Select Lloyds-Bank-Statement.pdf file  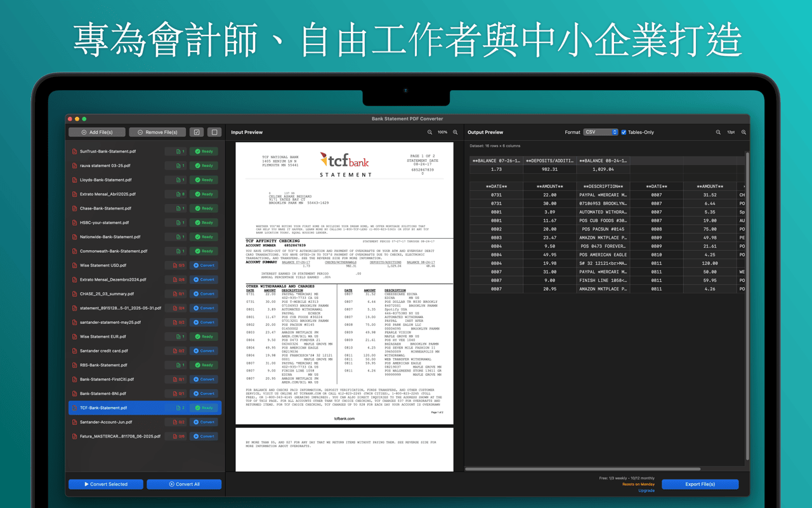click(145, 180)
